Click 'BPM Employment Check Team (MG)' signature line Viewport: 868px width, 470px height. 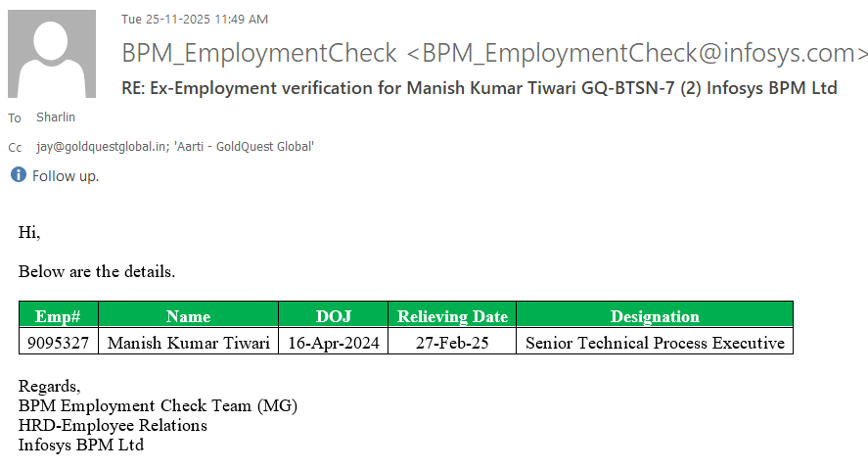click(158, 405)
